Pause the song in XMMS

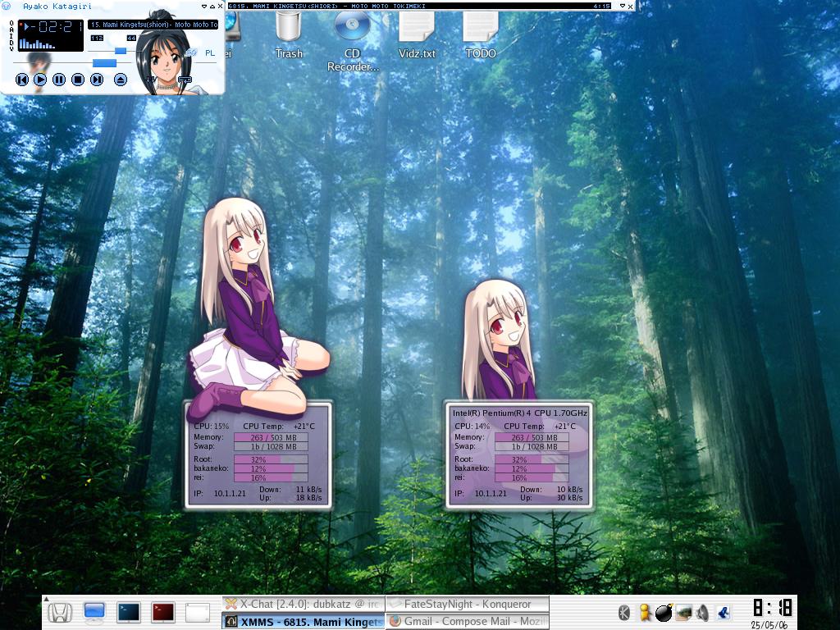click(x=59, y=80)
